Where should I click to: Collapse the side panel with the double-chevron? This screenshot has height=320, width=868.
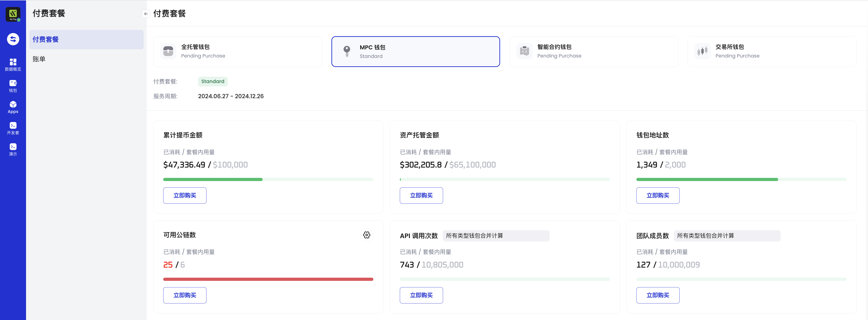pos(146,14)
